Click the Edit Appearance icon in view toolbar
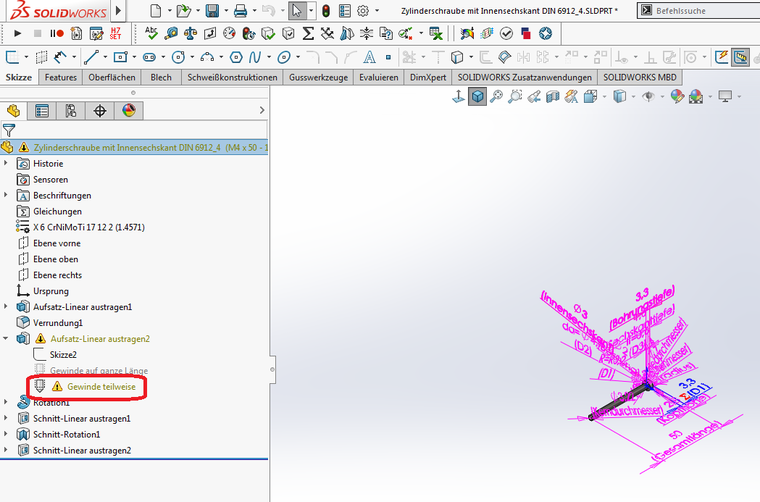The image size is (760, 502). [x=677, y=96]
